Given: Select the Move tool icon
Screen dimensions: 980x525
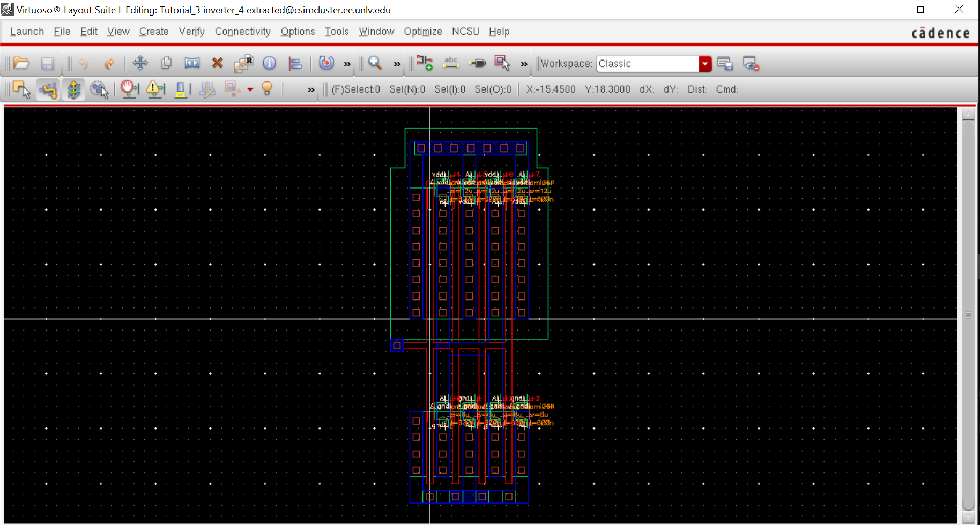Looking at the screenshot, I should click(x=140, y=63).
